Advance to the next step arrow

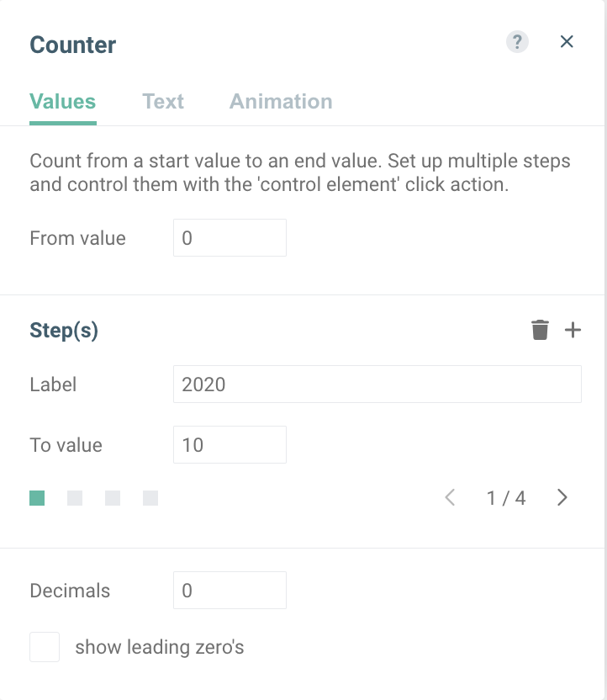pos(562,498)
